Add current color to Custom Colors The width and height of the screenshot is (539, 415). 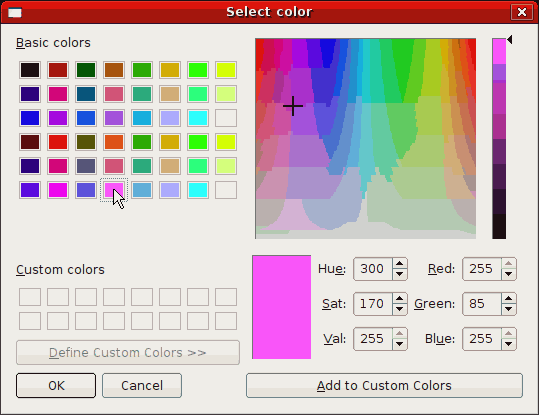(x=384, y=385)
